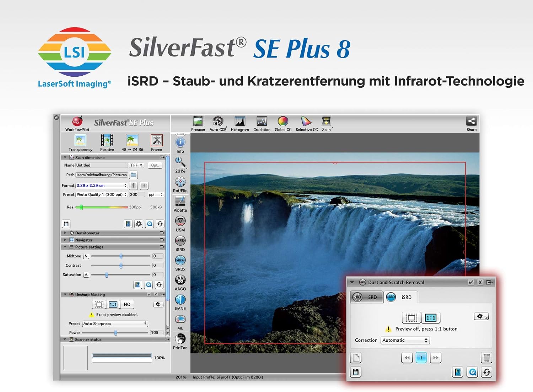Toggle the Midtone N button
The height and width of the screenshot is (392, 533).
pyautogui.click(x=86, y=256)
